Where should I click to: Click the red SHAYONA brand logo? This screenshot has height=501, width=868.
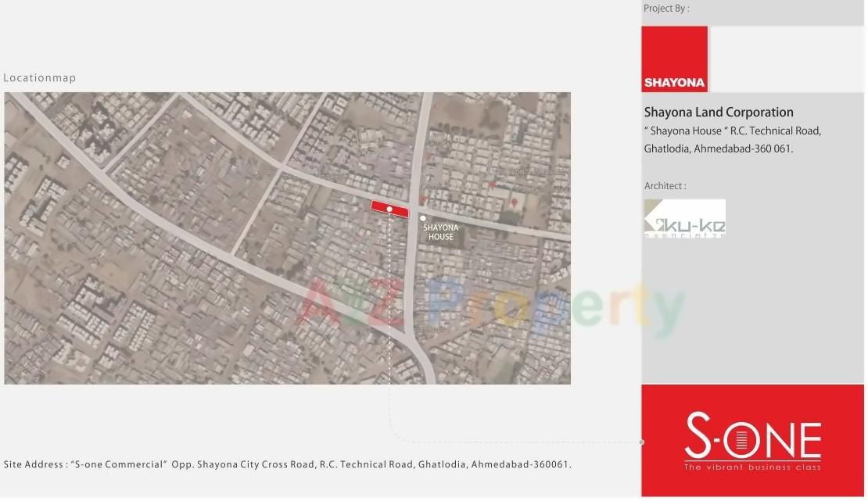(x=674, y=59)
